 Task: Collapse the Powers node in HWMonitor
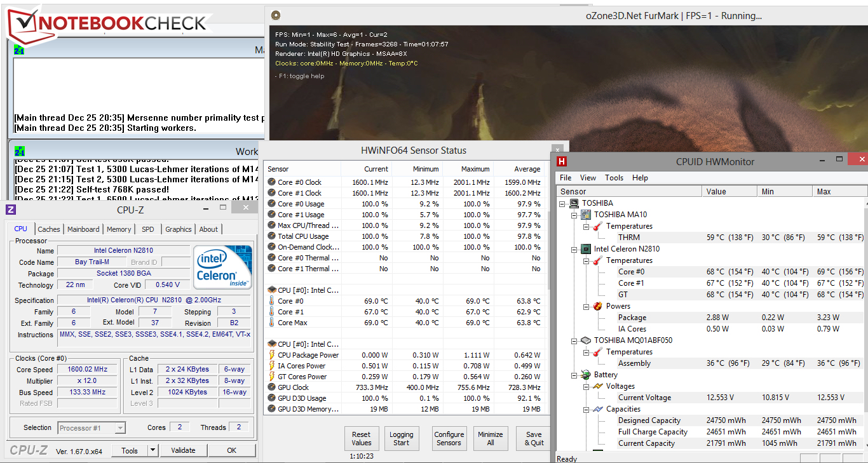tap(586, 306)
